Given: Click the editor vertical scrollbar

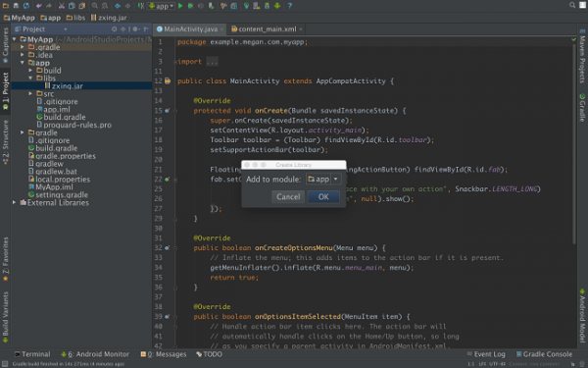Looking at the screenshot, I should click(573, 142).
